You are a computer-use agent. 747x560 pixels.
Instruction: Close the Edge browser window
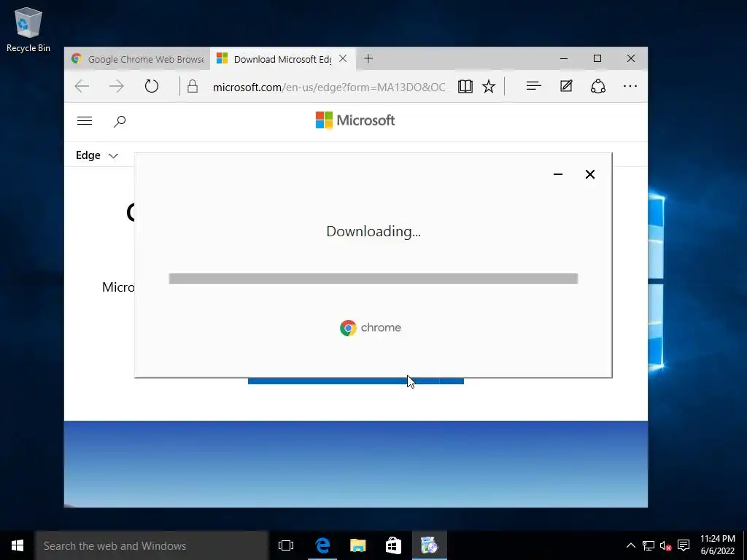tap(631, 58)
